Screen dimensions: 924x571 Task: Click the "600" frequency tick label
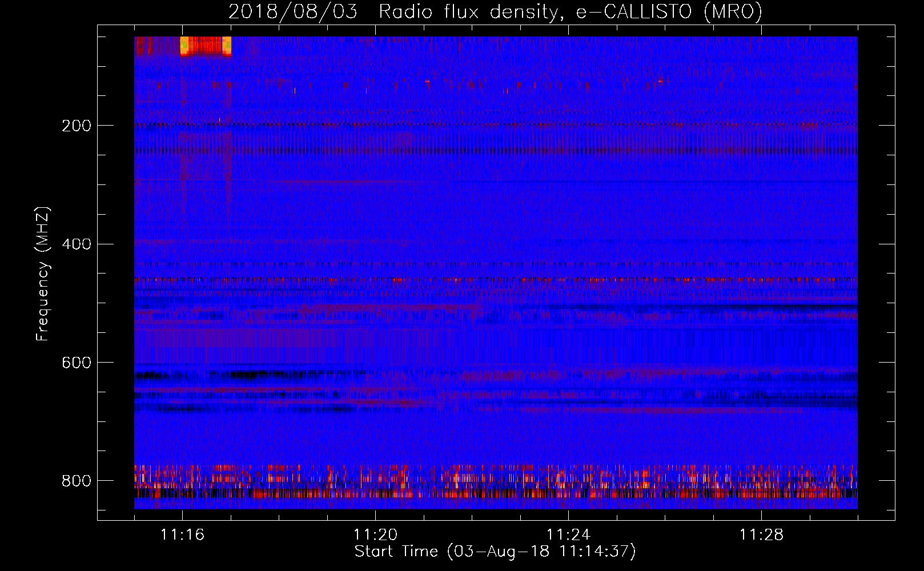click(77, 363)
